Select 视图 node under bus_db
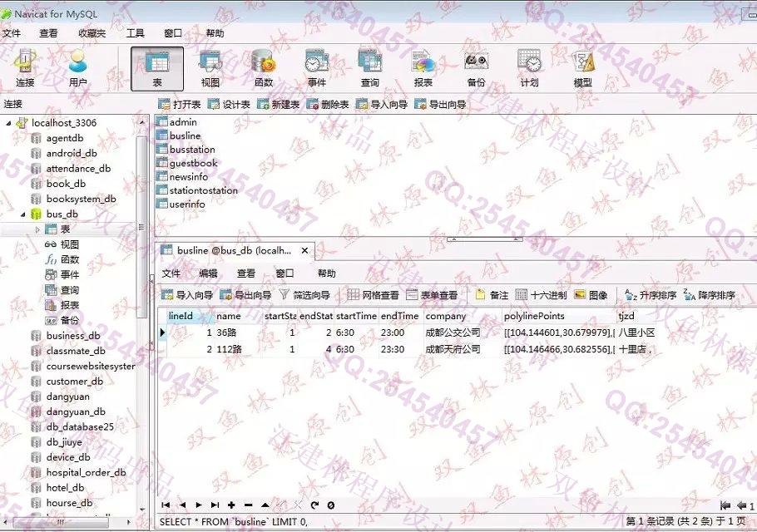The height and width of the screenshot is (532, 757). tap(62, 244)
